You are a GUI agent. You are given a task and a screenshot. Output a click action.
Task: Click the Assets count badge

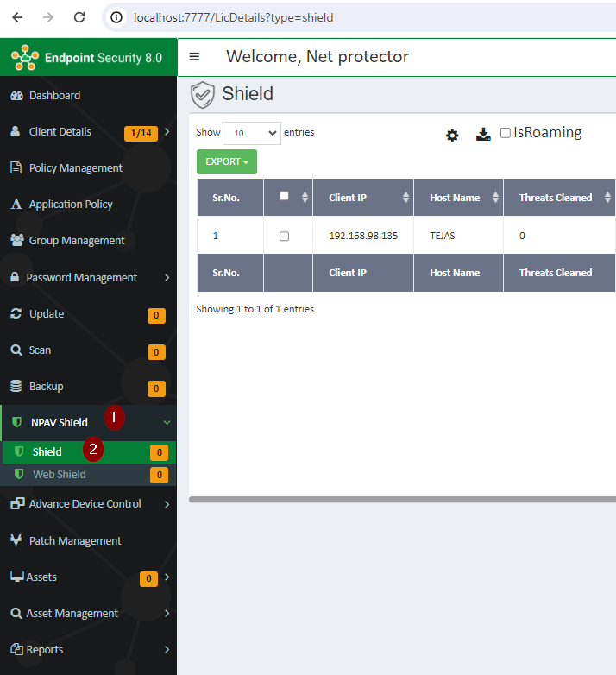[x=148, y=578]
